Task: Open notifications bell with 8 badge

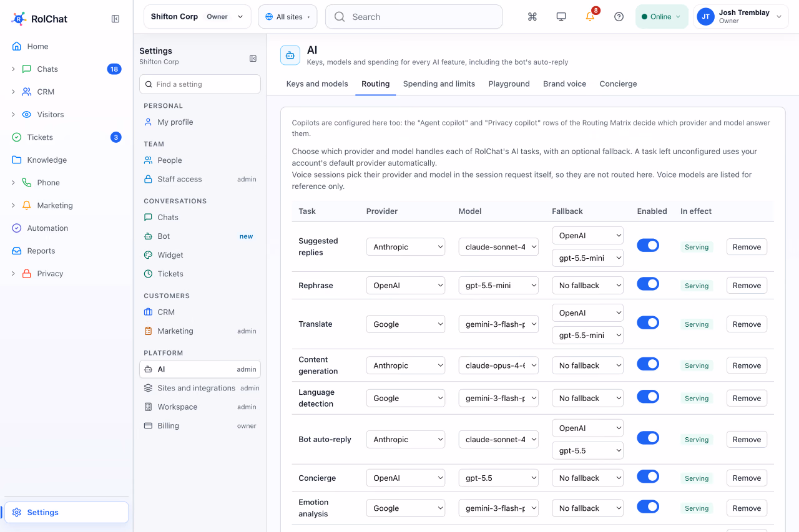Action: (x=591, y=16)
